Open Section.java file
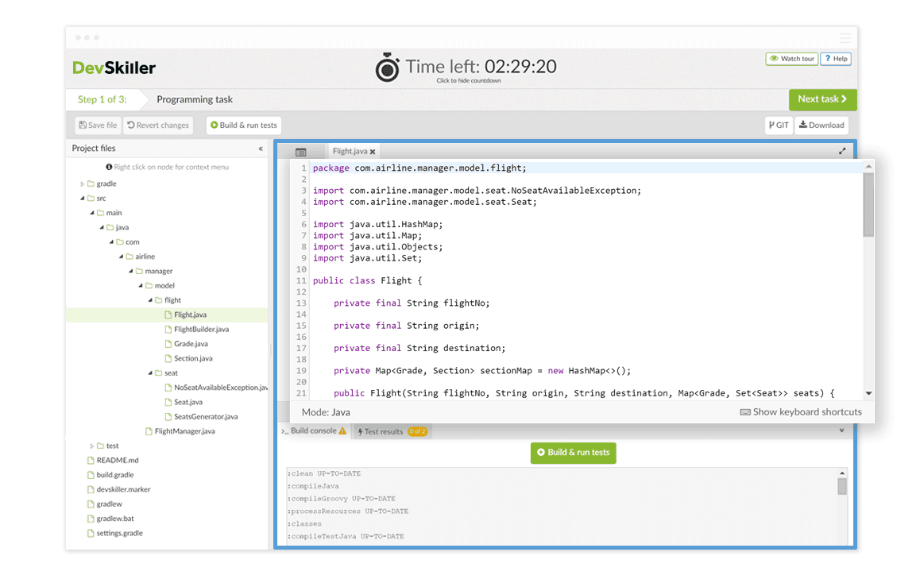Image resolution: width=924 pixels, height=579 pixels. [x=193, y=359]
